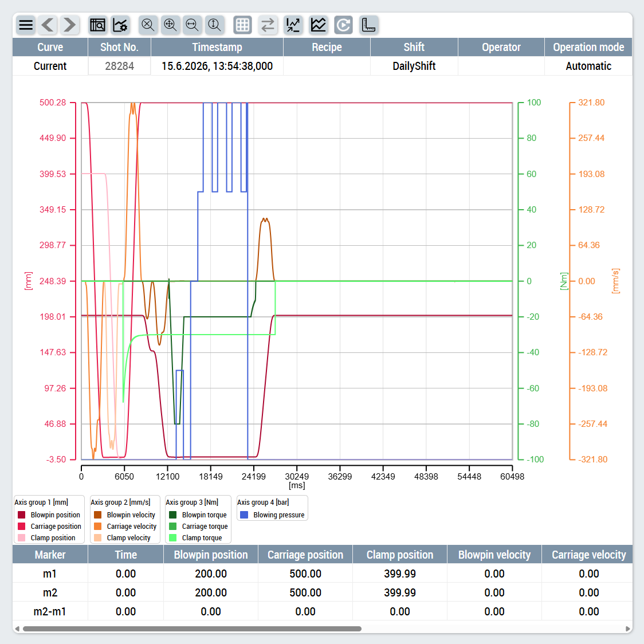Click the Marker column header

click(50, 555)
